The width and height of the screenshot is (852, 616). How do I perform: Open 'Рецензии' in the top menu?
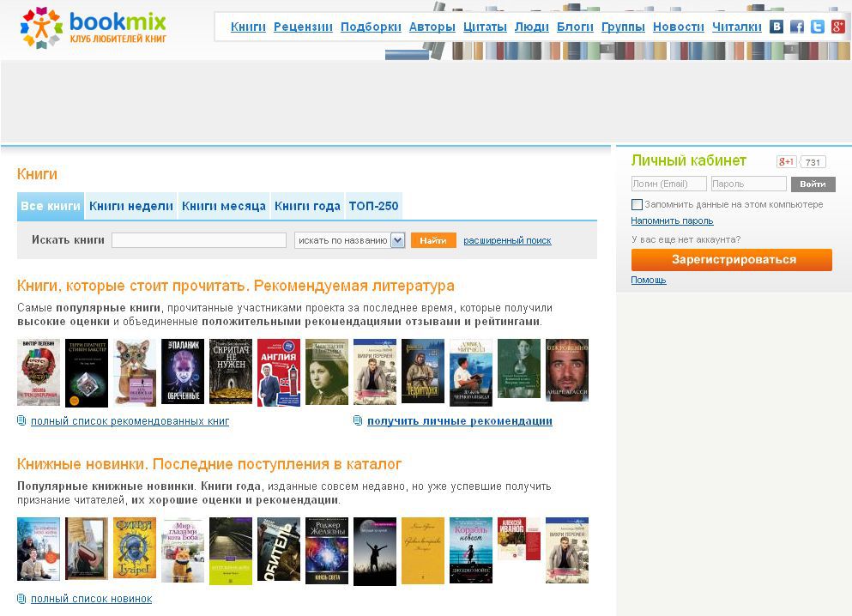(303, 27)
